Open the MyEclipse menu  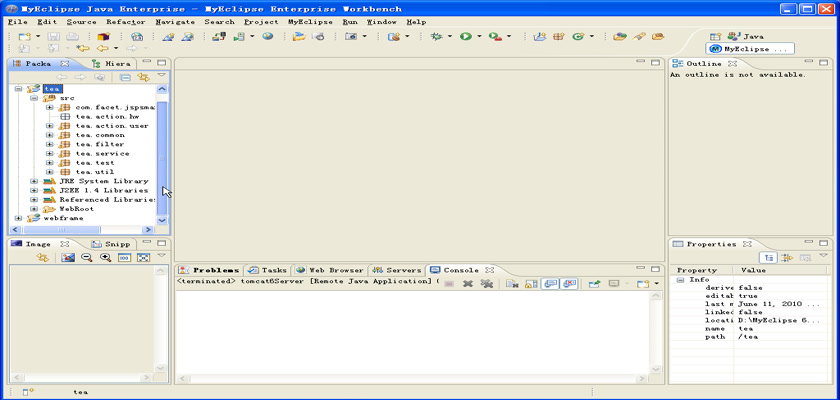click(310, 22)
